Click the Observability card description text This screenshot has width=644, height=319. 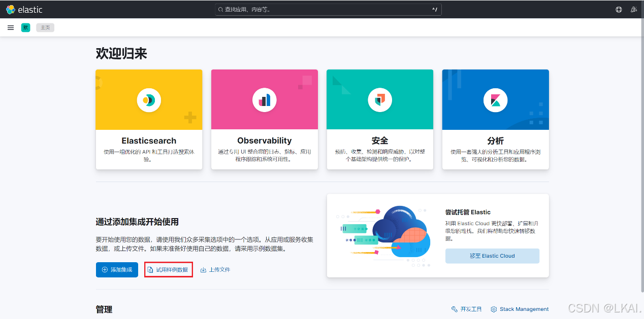265,155
